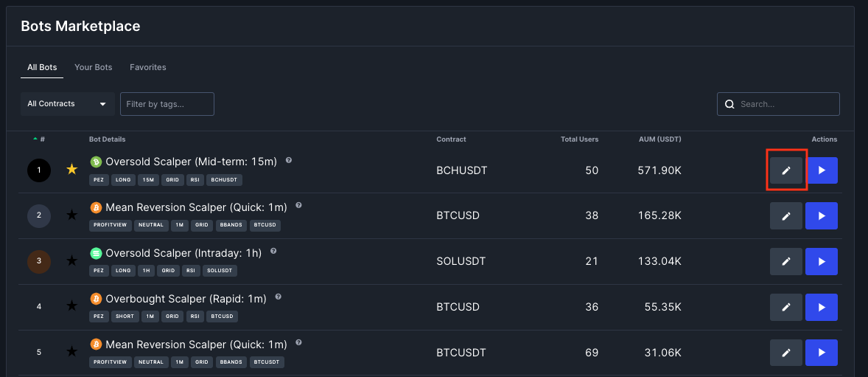Open the Favorites tab

(148, 67)
